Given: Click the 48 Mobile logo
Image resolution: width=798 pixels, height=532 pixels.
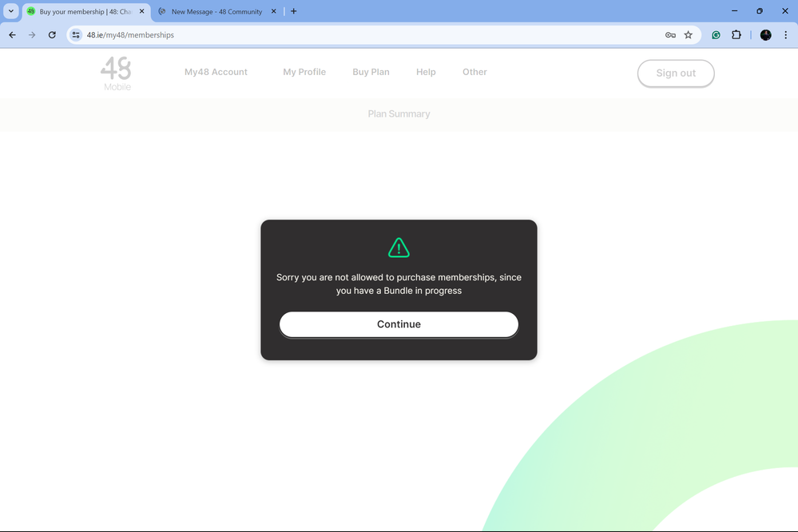Looking at the screenshot, I should [x=117, y=73].
